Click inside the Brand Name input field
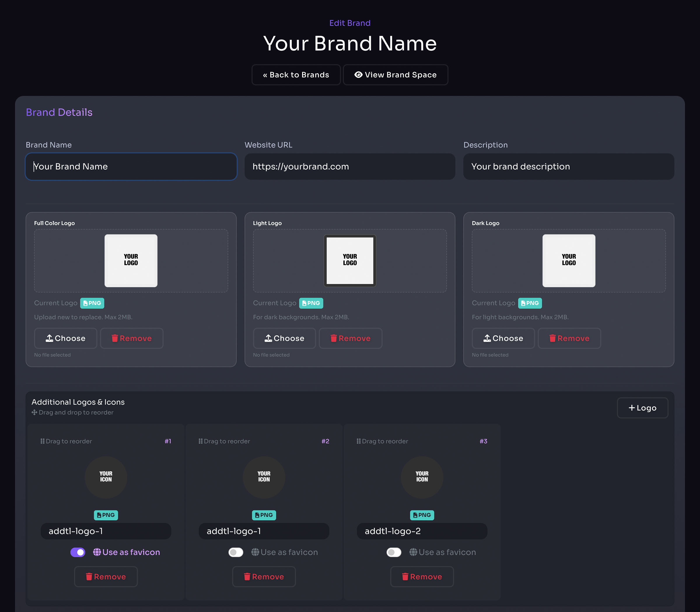 [131, 167]
